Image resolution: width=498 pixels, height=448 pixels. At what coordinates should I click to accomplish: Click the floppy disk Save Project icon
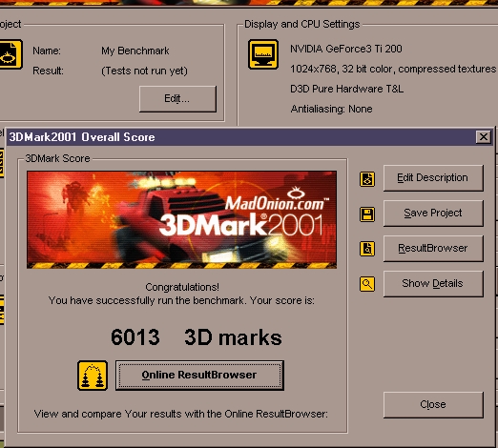367,214
